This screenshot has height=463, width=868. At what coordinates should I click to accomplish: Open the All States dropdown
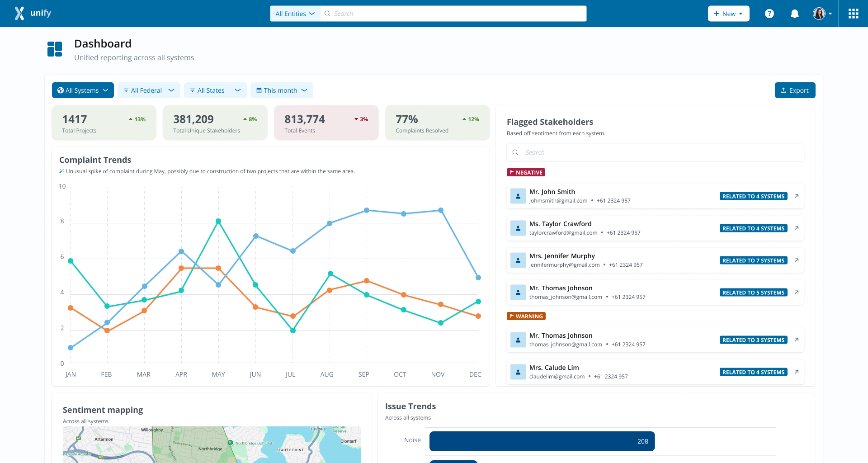215,90
